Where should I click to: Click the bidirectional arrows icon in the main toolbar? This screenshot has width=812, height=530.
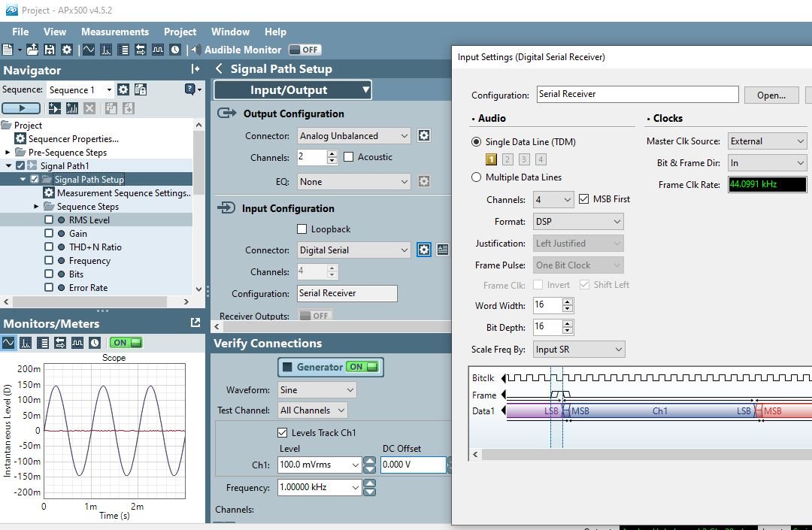141,50
